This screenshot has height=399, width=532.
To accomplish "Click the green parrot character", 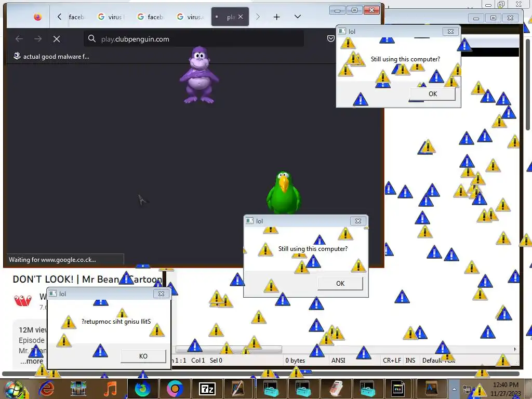I will coord(283,192).
